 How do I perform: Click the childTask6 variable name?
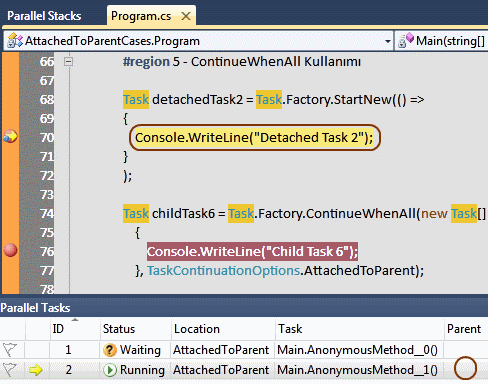tap(183, 213)
